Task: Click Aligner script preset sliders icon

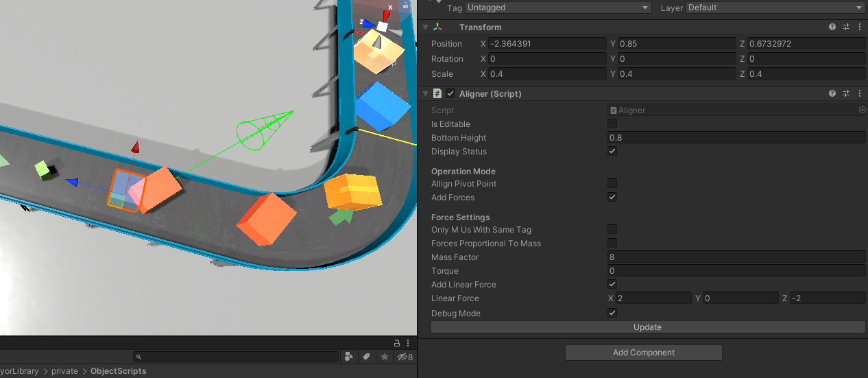Action: click(x=846, y=94)
